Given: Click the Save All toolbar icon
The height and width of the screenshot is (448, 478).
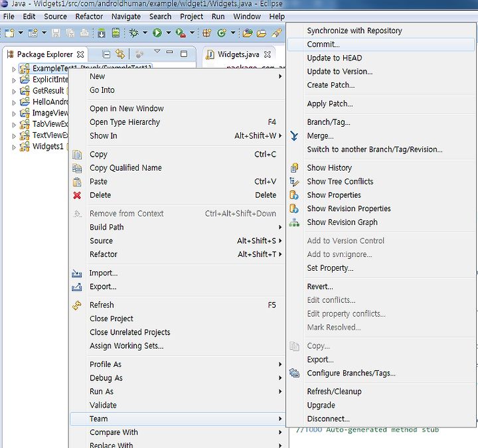Looking at the screenshot, I should (70, 33).
